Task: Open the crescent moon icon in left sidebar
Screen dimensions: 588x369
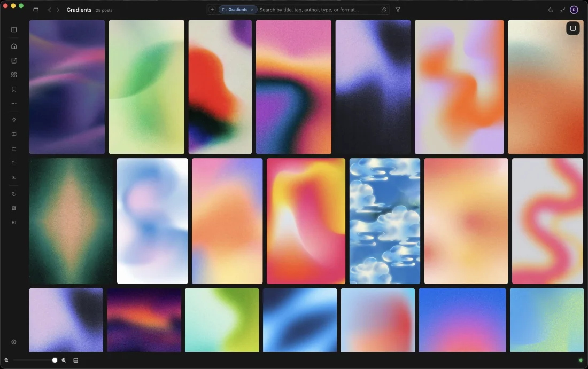Action: tap(14, 194)
